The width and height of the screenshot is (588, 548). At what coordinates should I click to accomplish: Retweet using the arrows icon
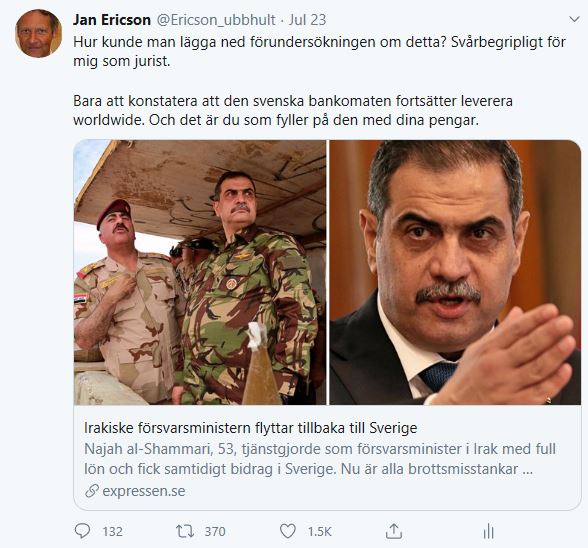185,531
